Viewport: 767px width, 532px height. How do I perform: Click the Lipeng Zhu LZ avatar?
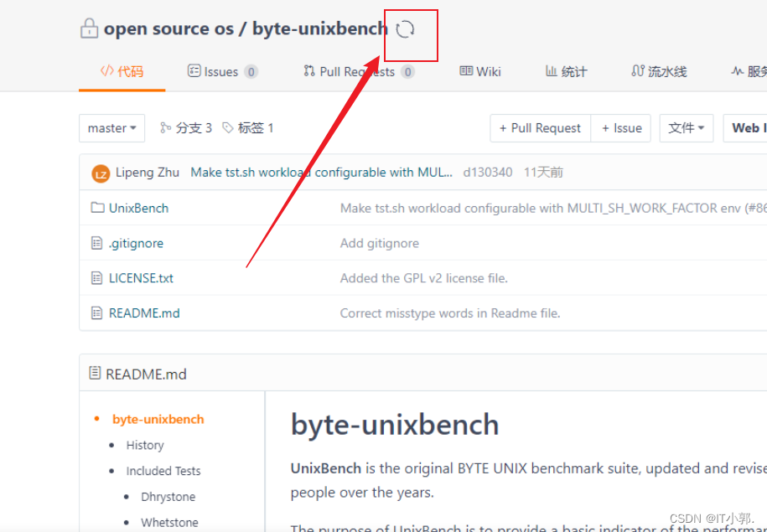[101, 173]
